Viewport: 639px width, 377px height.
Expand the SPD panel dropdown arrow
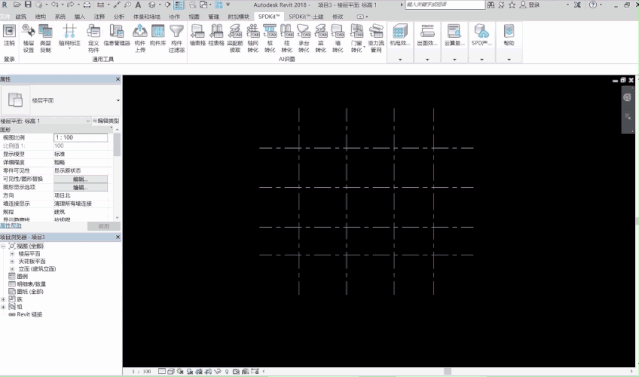click(482, 60)
